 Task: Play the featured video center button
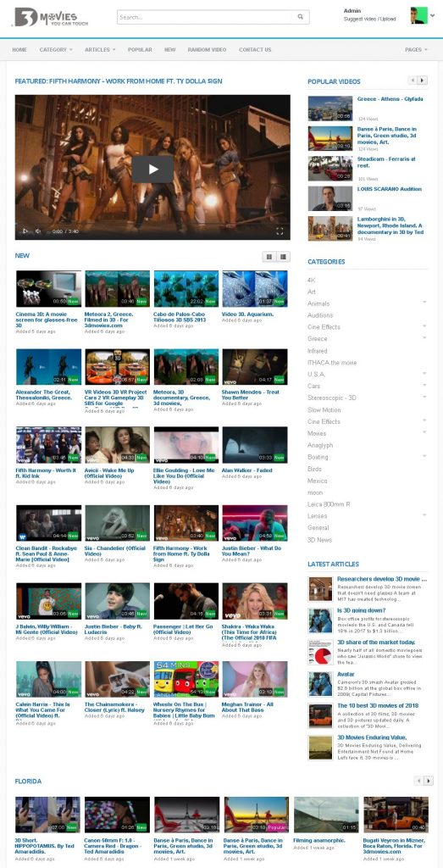pyautogui.click(x=152, y=170)
